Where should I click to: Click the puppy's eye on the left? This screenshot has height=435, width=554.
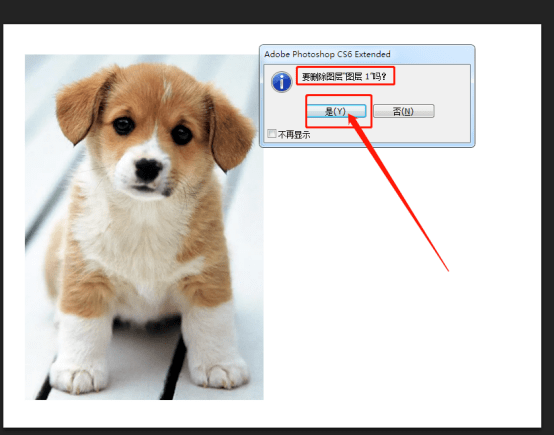tap(123, 125)
